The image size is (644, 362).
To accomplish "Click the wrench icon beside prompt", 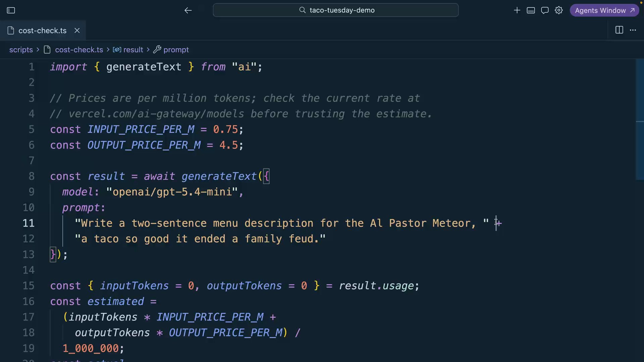I will click(x=157, y=50).
